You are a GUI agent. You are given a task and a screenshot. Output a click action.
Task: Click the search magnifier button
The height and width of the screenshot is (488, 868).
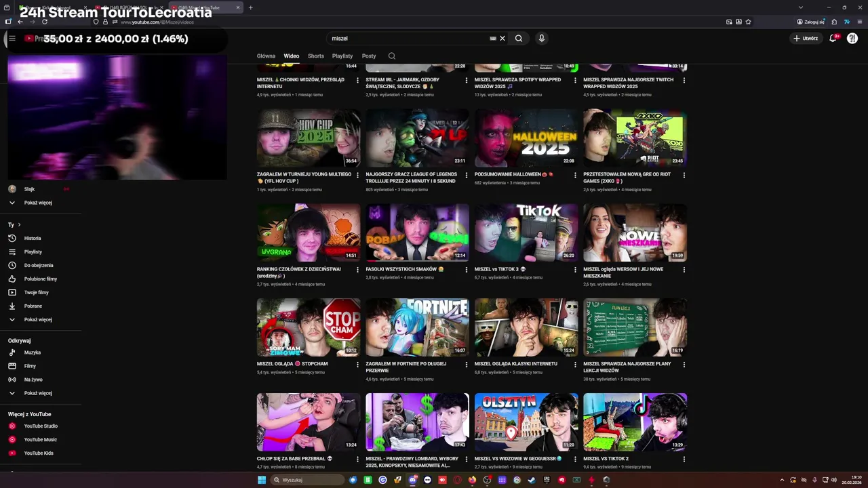pyautogui.click(x=519, y=39)
